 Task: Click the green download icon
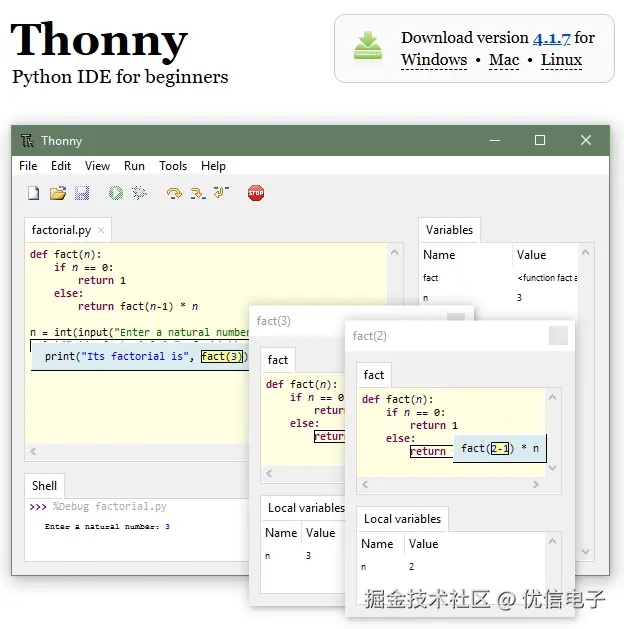[368, 45]
